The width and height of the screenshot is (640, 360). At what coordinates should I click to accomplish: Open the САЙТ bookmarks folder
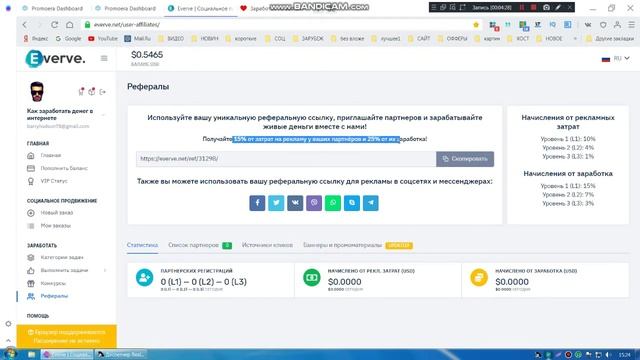(419, 39)
